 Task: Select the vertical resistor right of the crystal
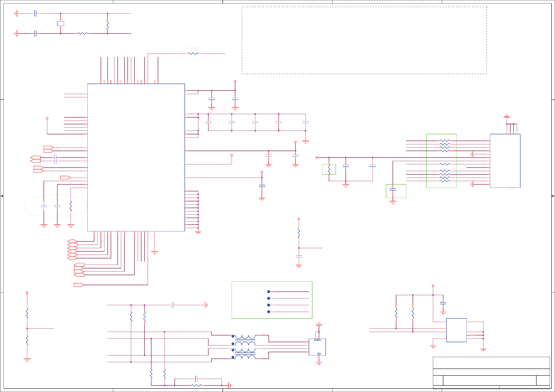(108, 25)
